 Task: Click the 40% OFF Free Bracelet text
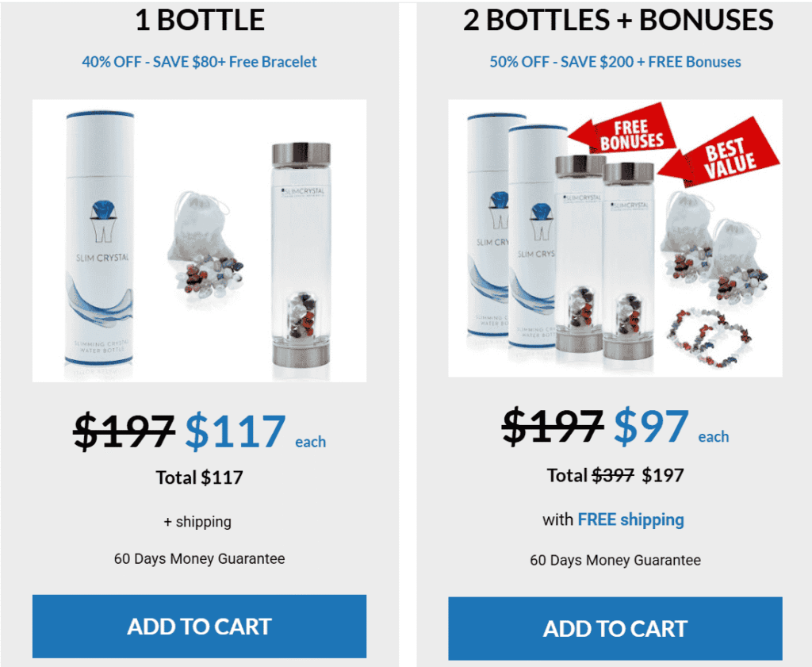coord(199,62)
